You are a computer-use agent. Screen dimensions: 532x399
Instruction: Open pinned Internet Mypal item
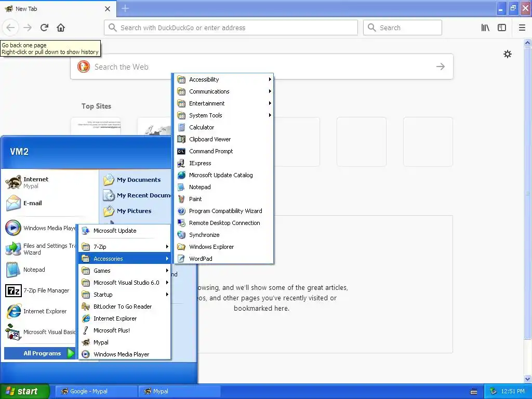50,182
